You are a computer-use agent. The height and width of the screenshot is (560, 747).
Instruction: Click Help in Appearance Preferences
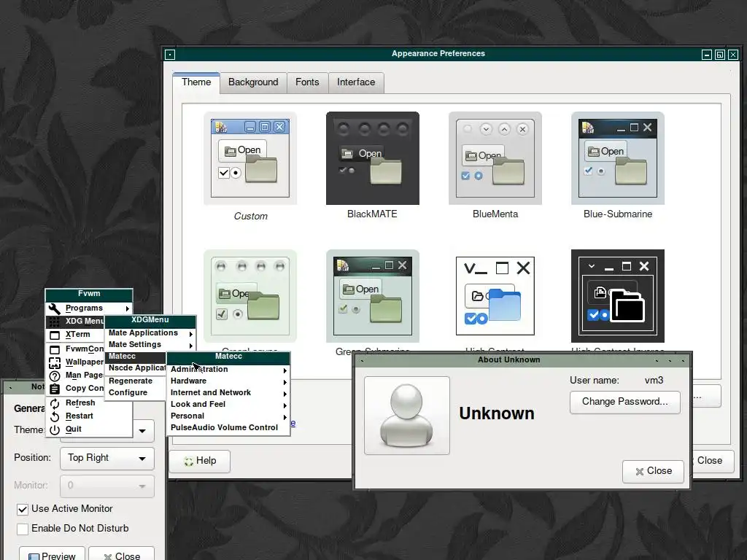click(x=200, y=461)
